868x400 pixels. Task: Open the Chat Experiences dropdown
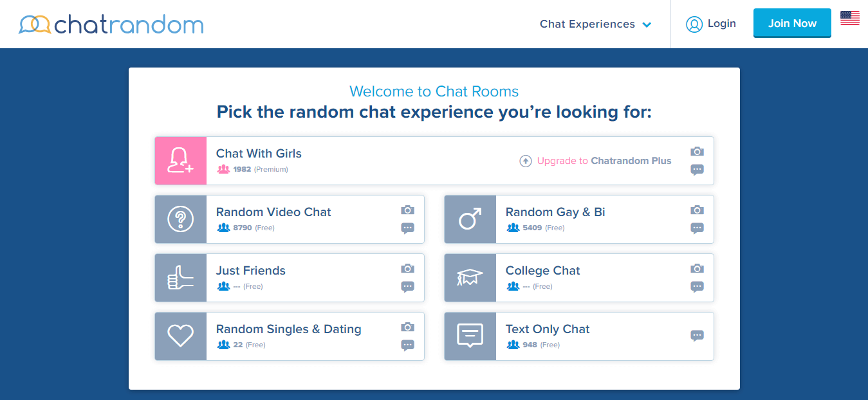595,24
